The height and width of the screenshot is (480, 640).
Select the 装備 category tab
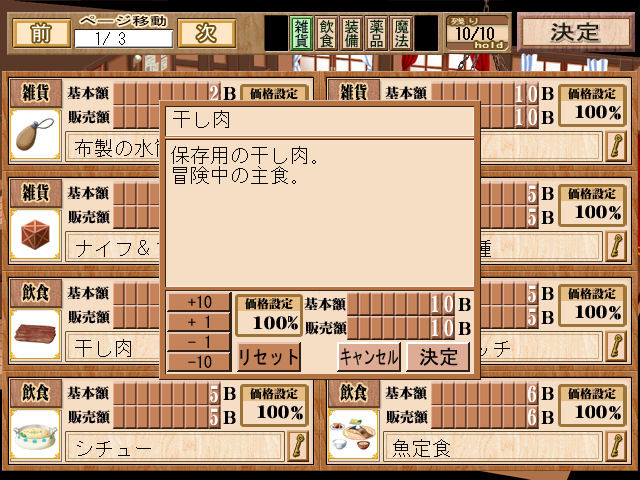351,33
